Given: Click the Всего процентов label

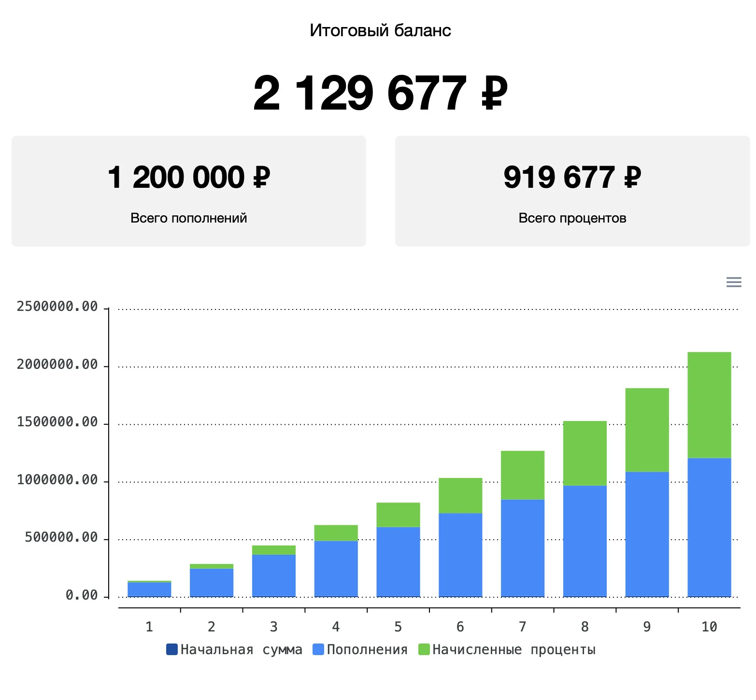Looking at the screenshot, I should (572, 218).
